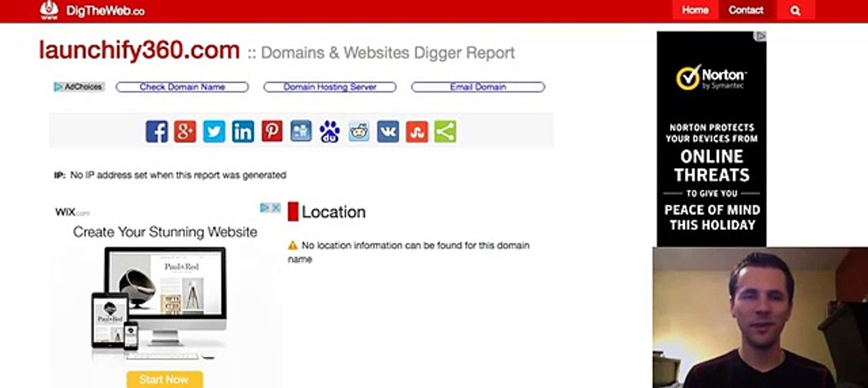Close the Wix ad with X
The width and height of the screenshot is (868, 388).
[276, 207]
